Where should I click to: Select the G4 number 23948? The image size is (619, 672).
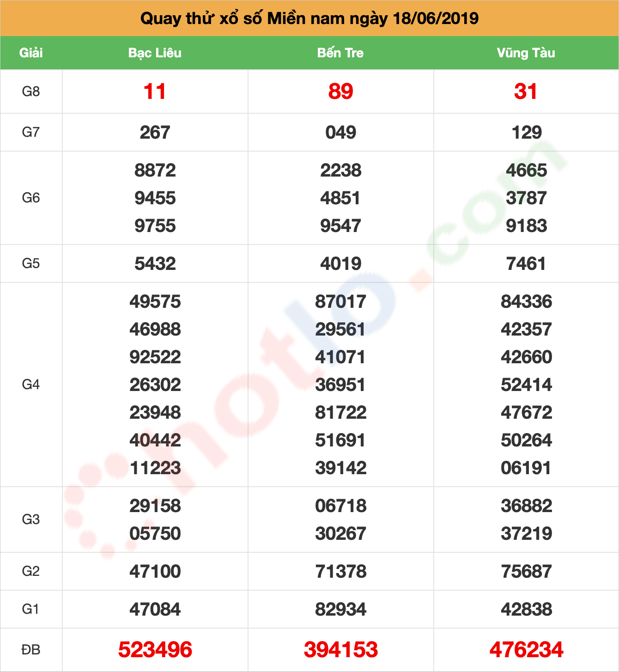(155, 413)
